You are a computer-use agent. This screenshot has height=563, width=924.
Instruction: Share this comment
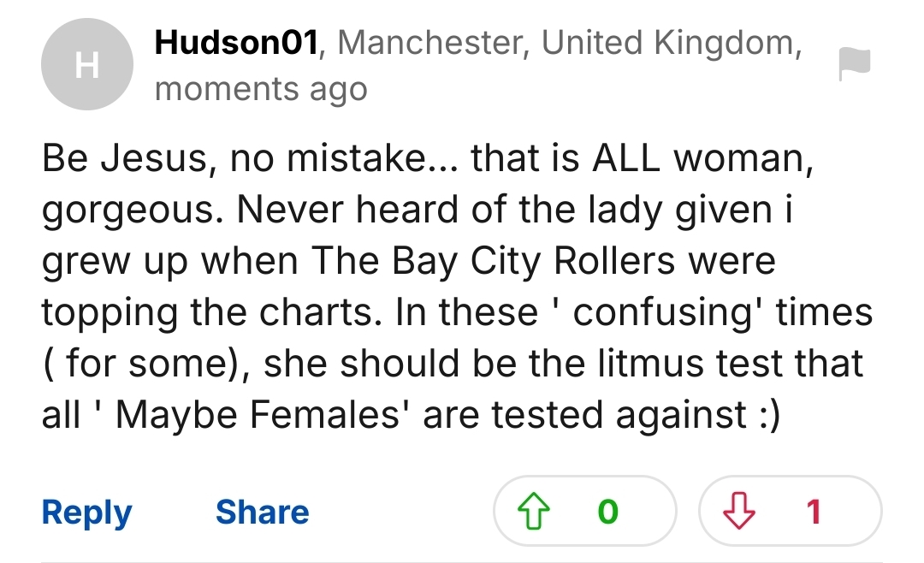coord(263,512)
